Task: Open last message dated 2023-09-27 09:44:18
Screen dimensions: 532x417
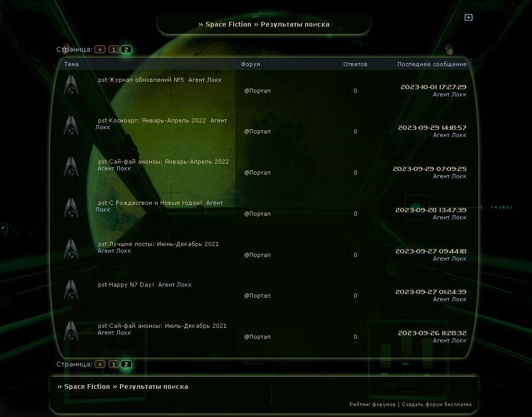Action: pos(431,251)
